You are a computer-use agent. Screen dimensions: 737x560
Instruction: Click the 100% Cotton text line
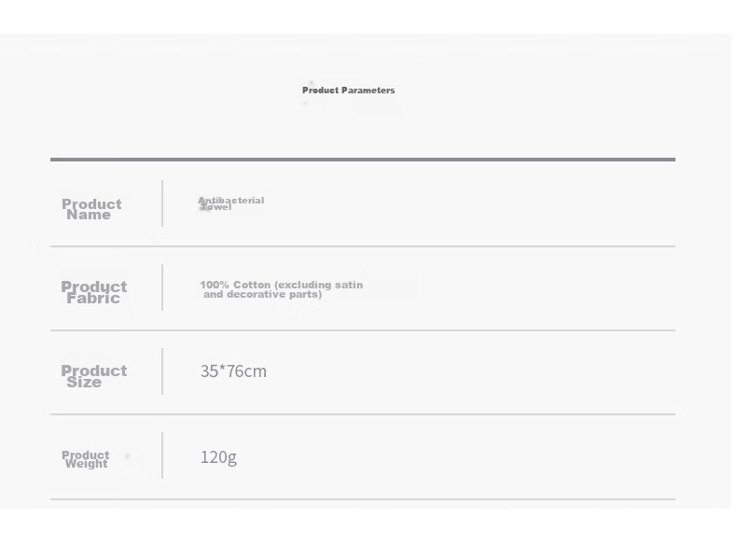tap(281, 285)
